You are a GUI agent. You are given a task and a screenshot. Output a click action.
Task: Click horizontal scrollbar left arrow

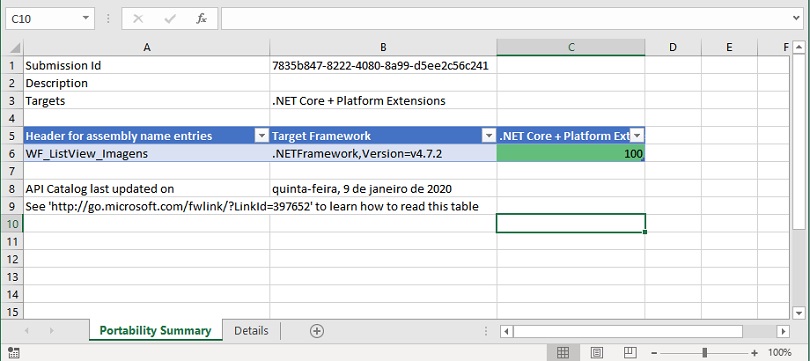pyautogui.click(x=507, y=331)
